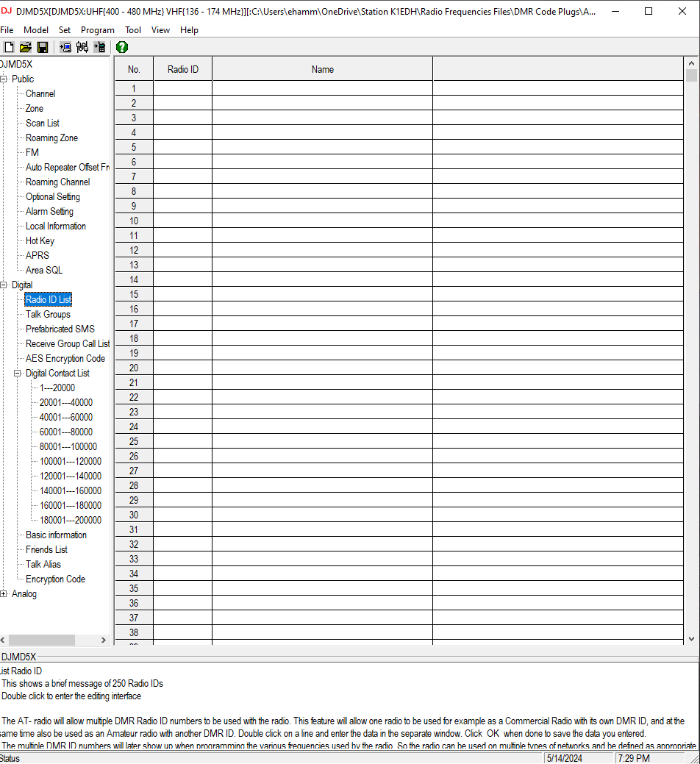Open Alarm Setting tree item
This screenshot has width=700, height=764.
pyautogui.click(x=49, y=212)
